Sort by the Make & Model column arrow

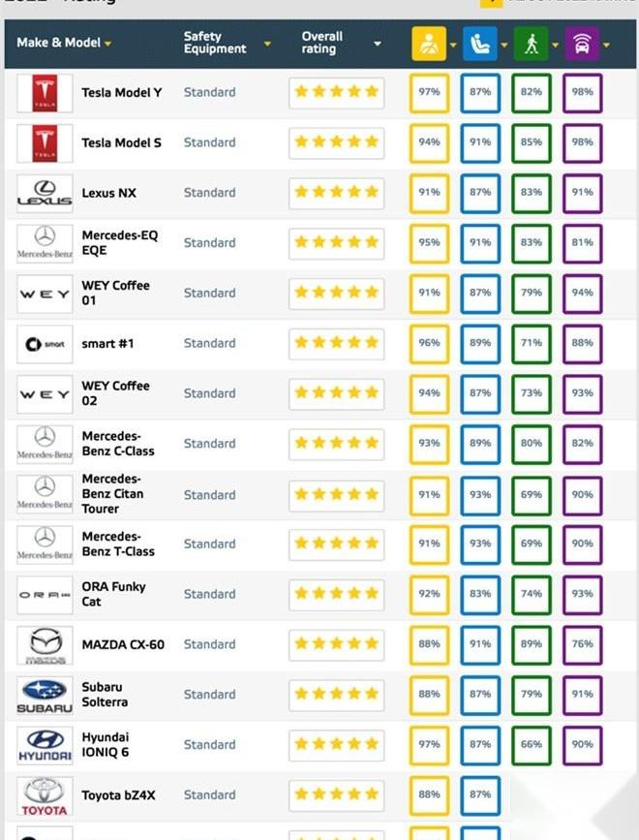(x=107, y=44)
